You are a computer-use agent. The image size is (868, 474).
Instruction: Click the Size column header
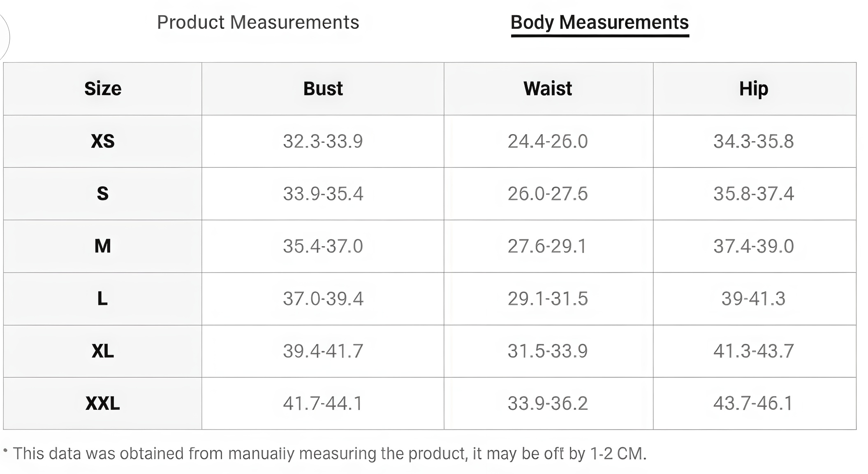coord(103,89)
